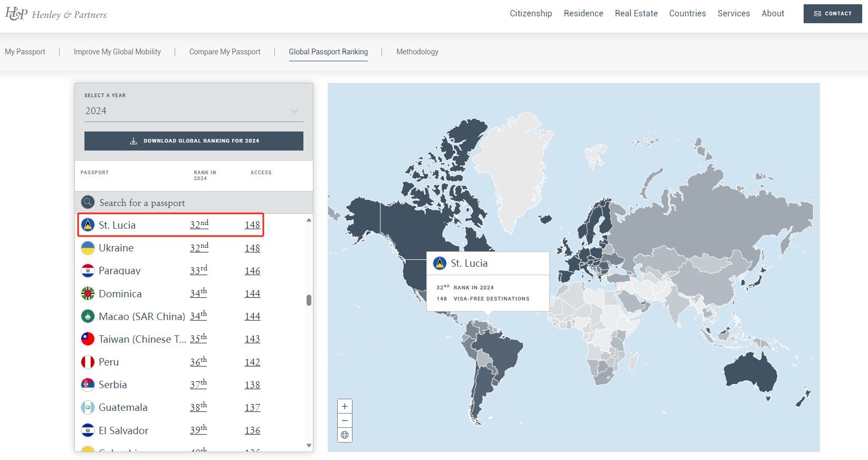
Task: Click the Dominica flag icon
Action: tap(88, 294)
